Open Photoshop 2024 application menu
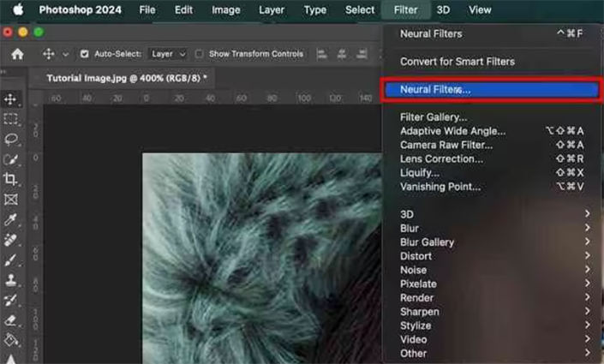The image size is (604, 364). click(x=81, y=9)
